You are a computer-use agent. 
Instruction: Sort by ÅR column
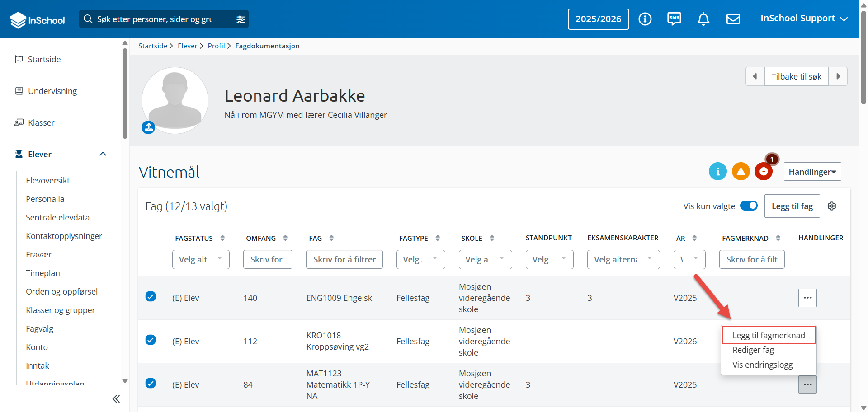(x=694, y=238)
